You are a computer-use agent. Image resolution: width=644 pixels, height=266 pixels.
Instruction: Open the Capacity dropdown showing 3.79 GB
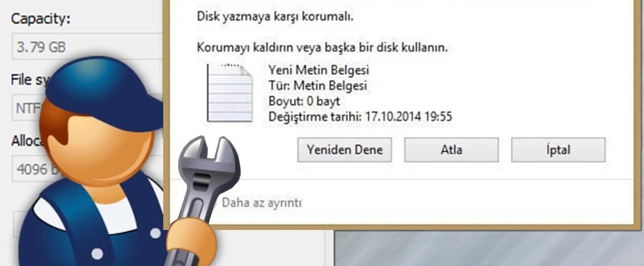87,47
